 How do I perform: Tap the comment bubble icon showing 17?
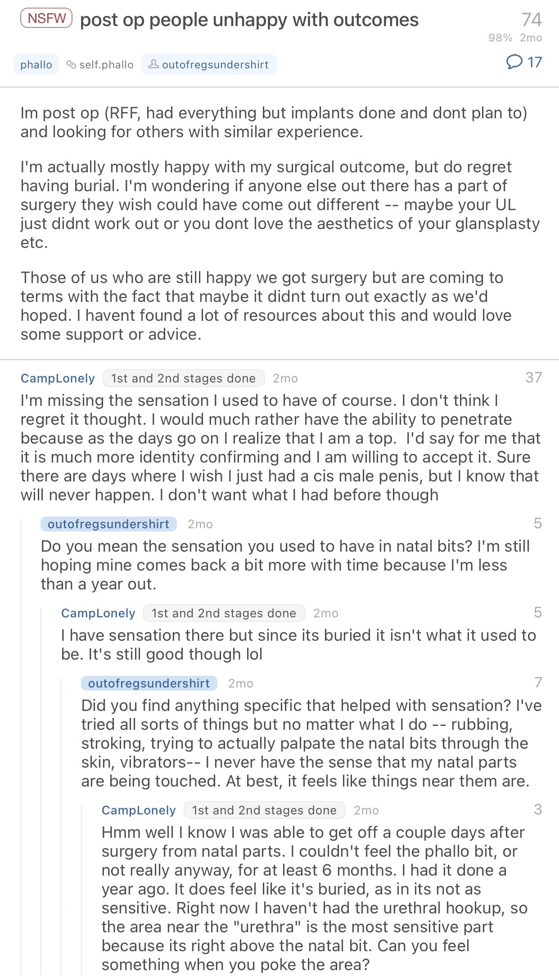point(514,62)
